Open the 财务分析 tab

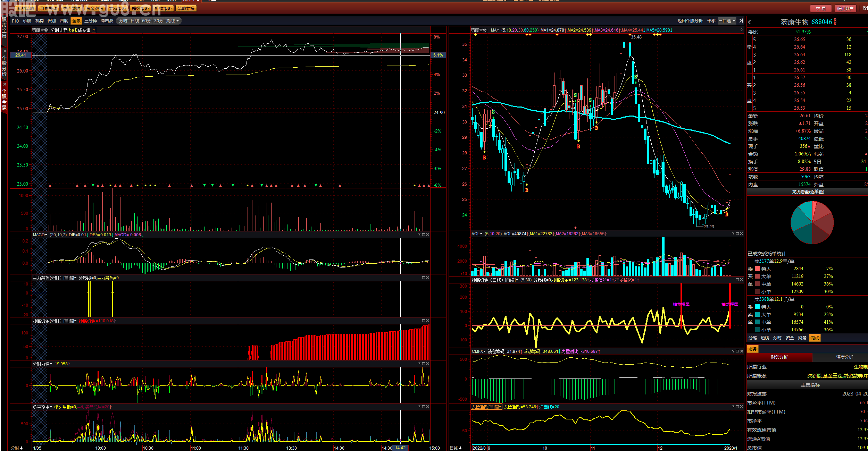(779, 357)
